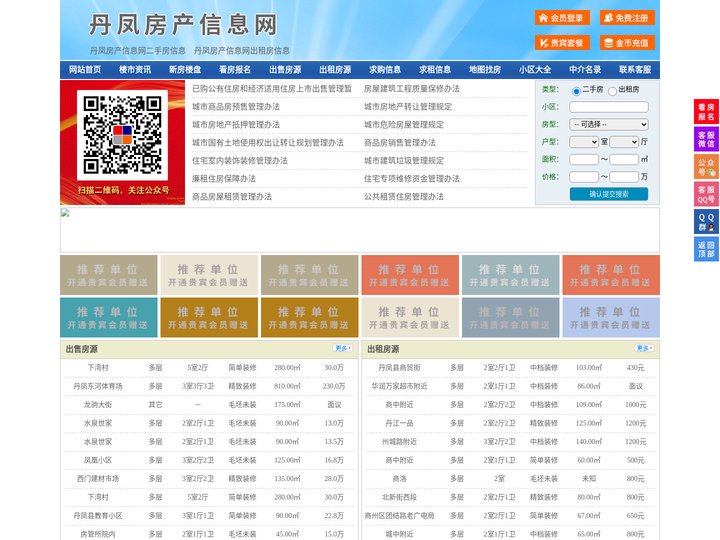The height and width of the screenshot is (540, 720).
Task: Focus the maximum 价格 input
Action: [624, 177]
